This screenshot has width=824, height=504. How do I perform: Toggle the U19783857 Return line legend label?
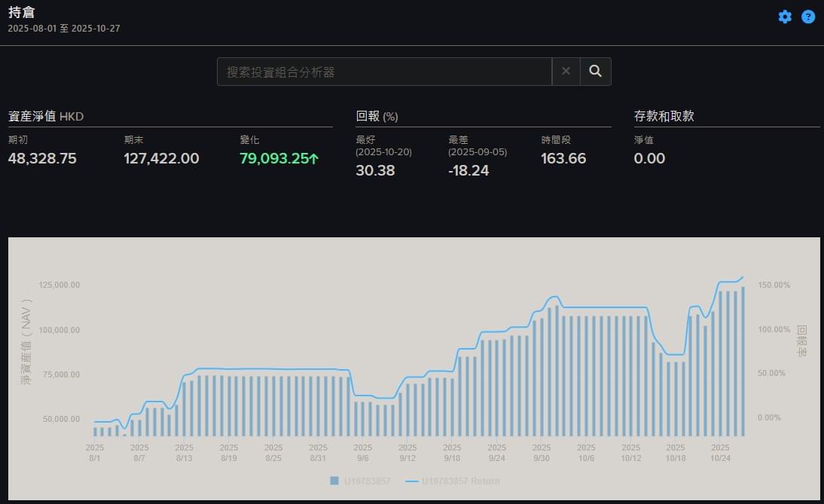coord(460,481)
